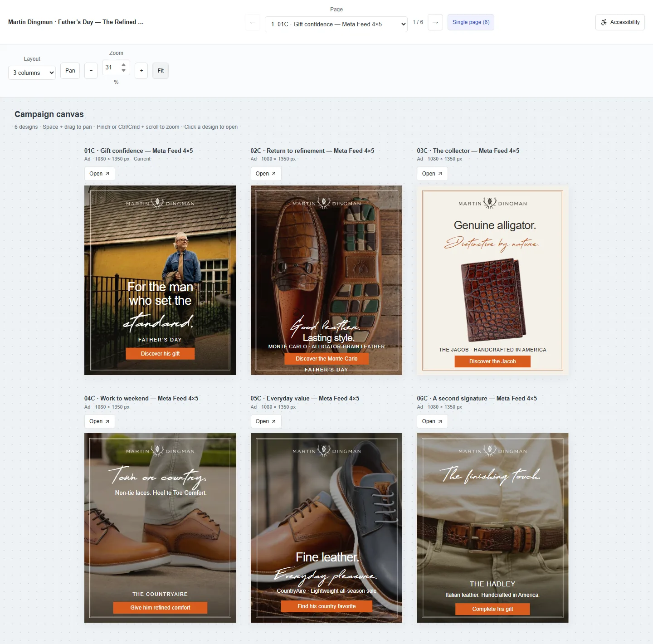Zoom out with the minus button

tap(91, 71)
